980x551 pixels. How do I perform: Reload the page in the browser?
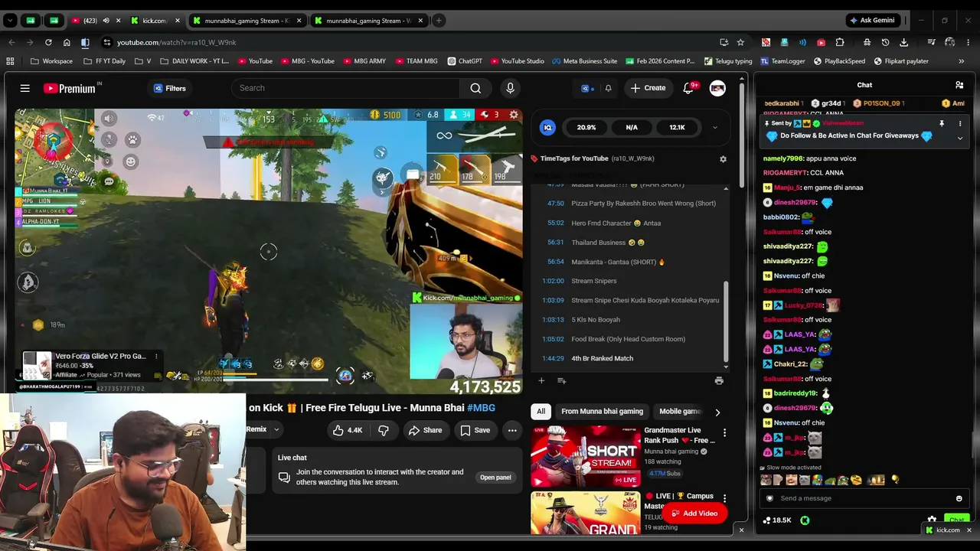48,42
